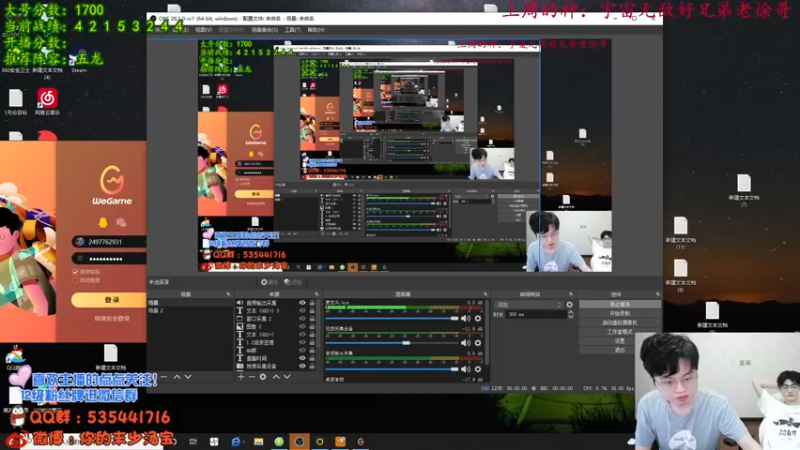
Task: Adjust the 视频采集设备 volume slider
Action: (392, 343)
